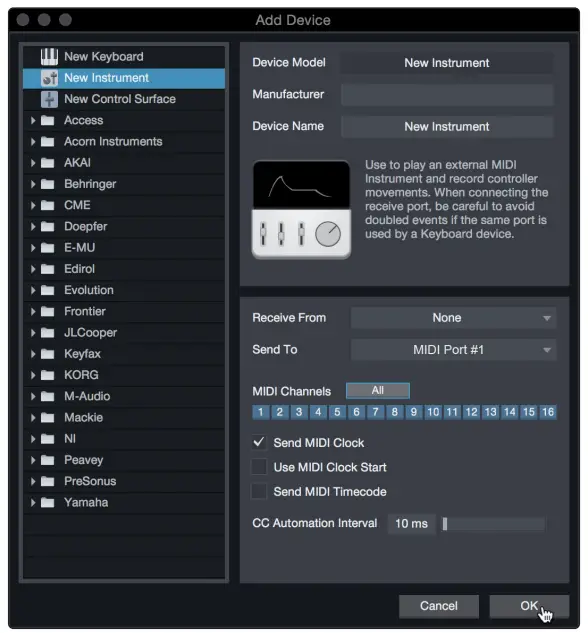The height and width of the screenshot is (633, 588).
Task: Click the Behringer folder icon
Action: 48,184
